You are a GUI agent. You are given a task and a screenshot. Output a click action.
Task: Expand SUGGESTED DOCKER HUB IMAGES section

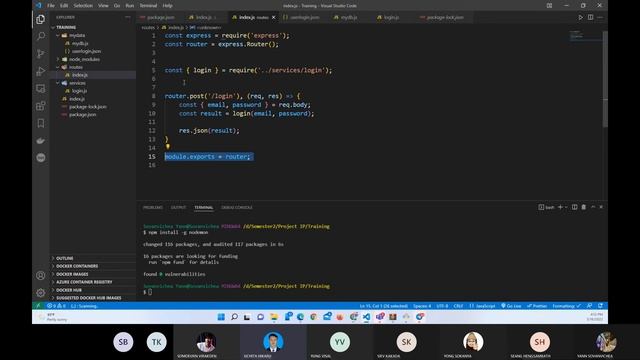click(x=89, y=298)
